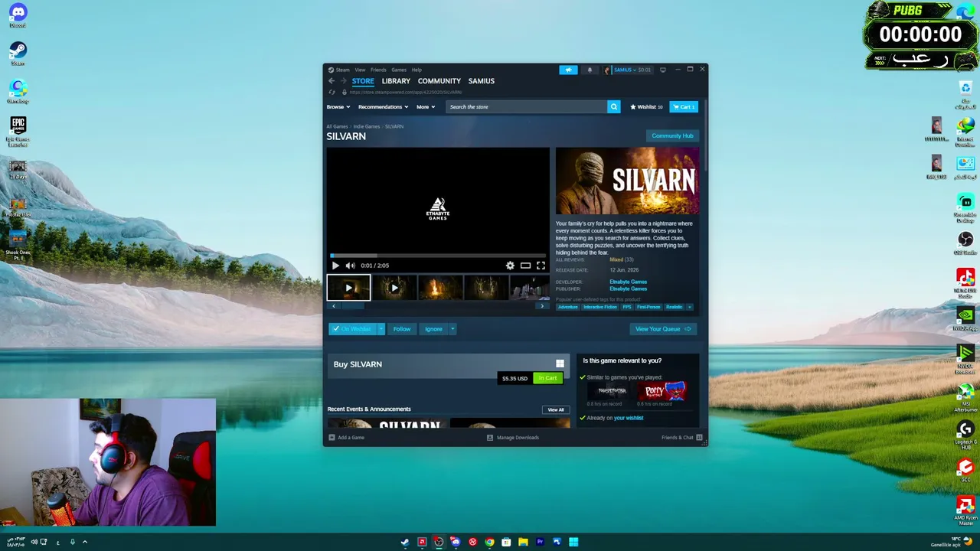Open the Etnabyte Games publisher link
This screenshot has height=551, width=980.
tap(628, 289)
